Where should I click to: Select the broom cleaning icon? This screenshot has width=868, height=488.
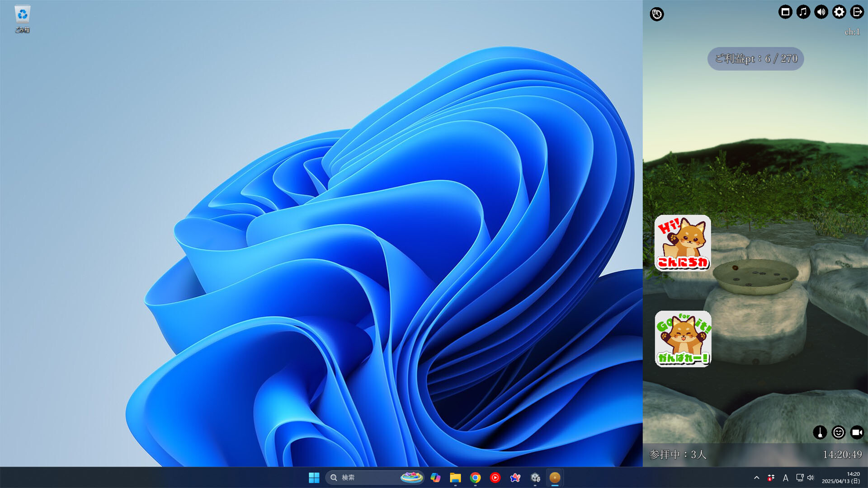pos(820,432)
